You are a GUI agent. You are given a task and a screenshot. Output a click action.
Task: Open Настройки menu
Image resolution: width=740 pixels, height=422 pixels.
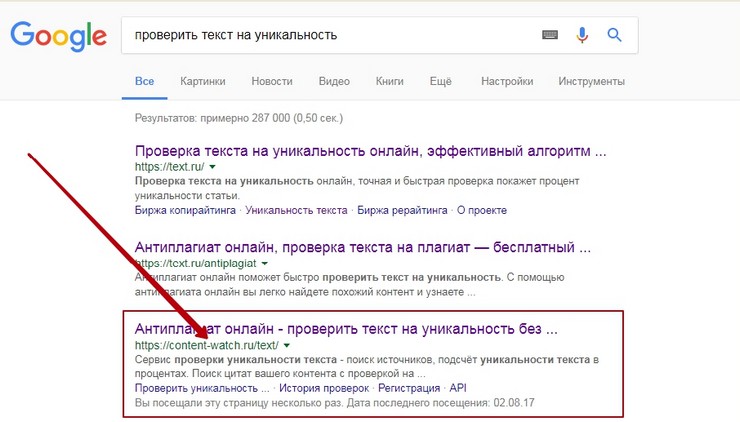point(507,81)
